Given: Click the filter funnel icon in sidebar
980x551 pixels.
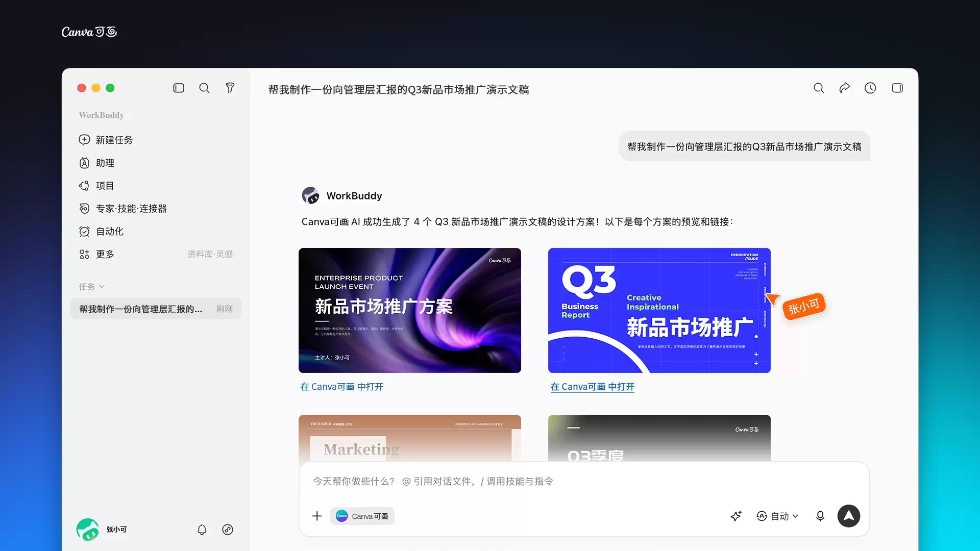Looking at the screenshot, I should [230, 88].
